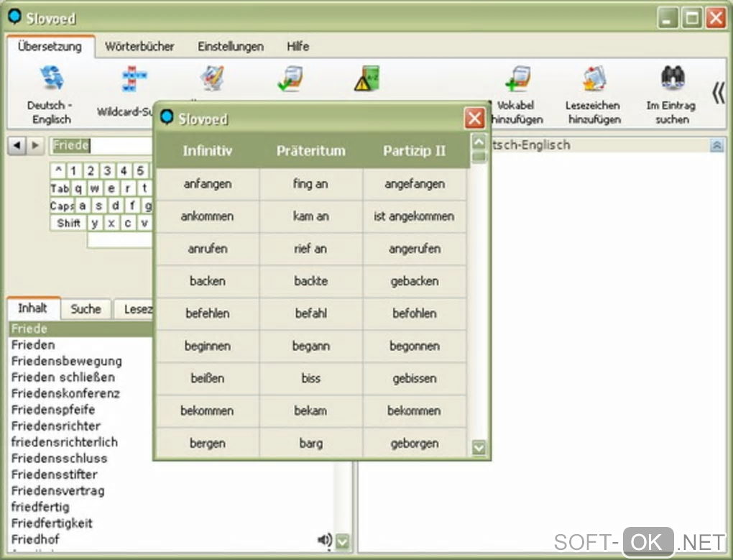
Task: Select Friedenspfeife in the word list
Action: [53, 410]
